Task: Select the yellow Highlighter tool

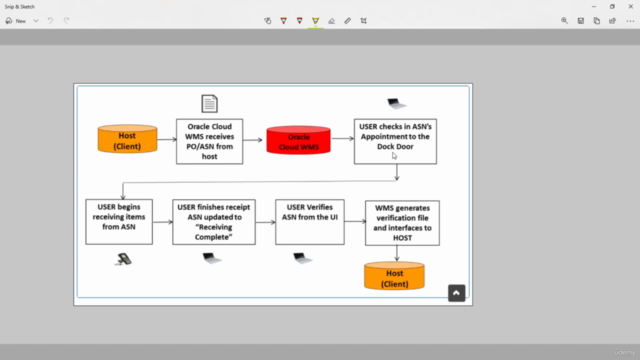Action: (316, 21)
